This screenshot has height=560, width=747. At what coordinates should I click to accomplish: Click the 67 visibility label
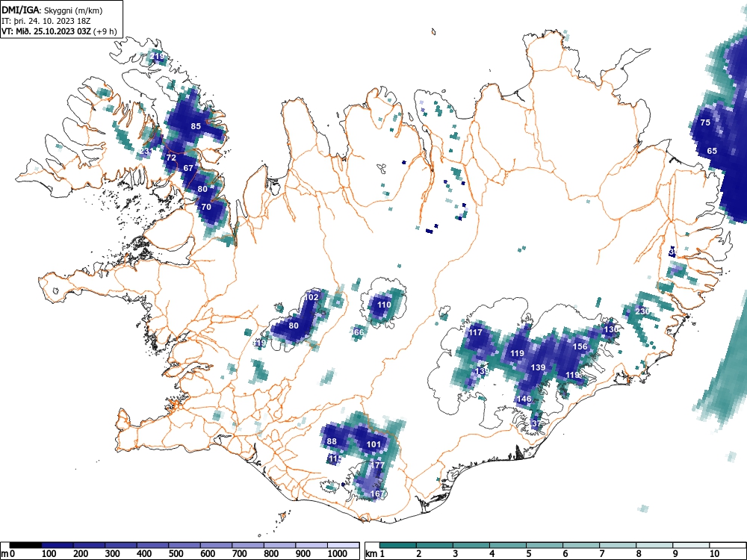click(x=189, y=168)
